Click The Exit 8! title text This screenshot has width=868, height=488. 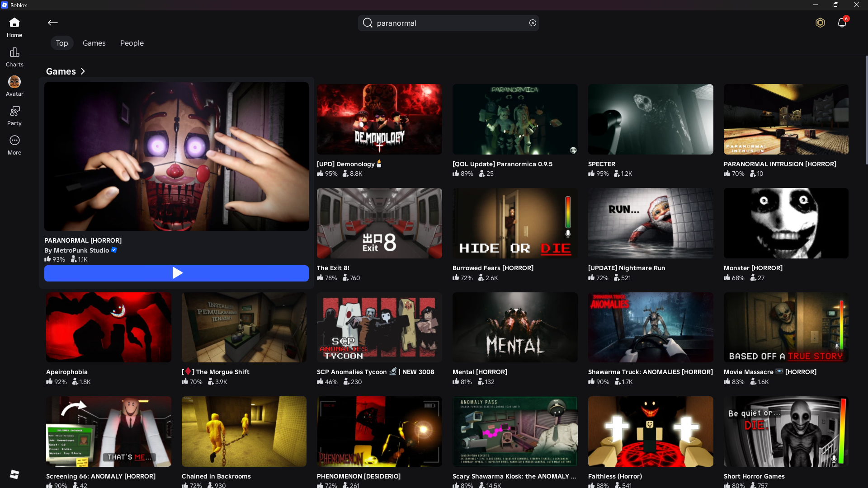333,268
